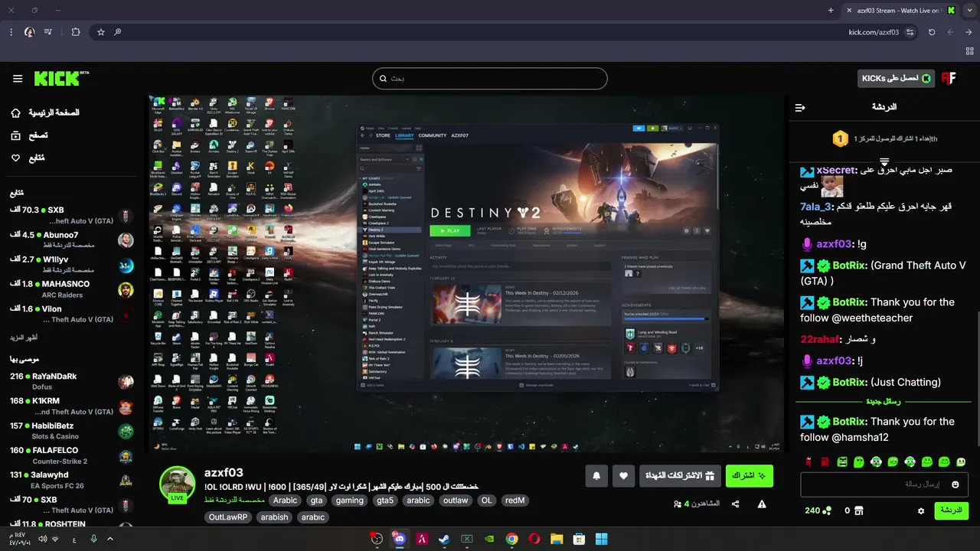
Task: Bookmark this page with star icon
Action: pyautogui.click(x=100, y=32)
